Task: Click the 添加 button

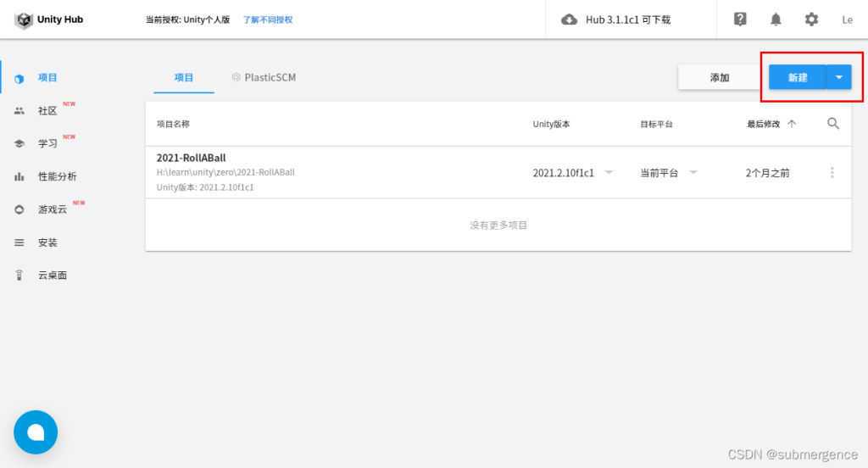Action: pos(719,77)
